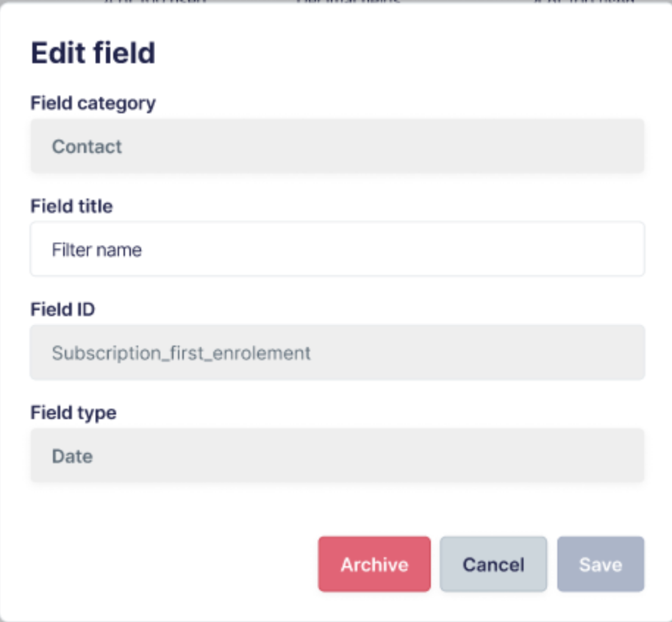Click the Field type Date box
Image resolution: width=672 pixels, height=622 pixels.
click(x=337, y=455)
